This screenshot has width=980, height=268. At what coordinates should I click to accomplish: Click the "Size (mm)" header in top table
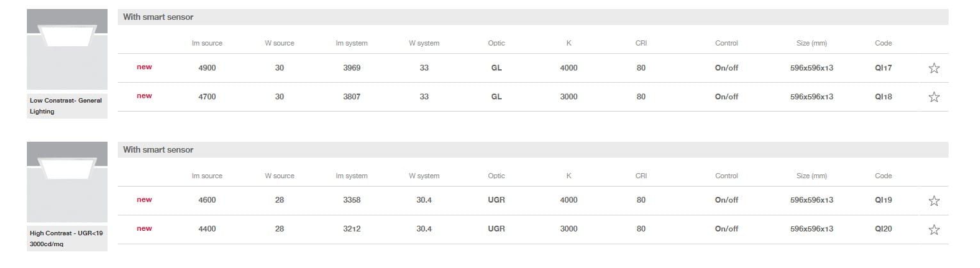(811, 44)
